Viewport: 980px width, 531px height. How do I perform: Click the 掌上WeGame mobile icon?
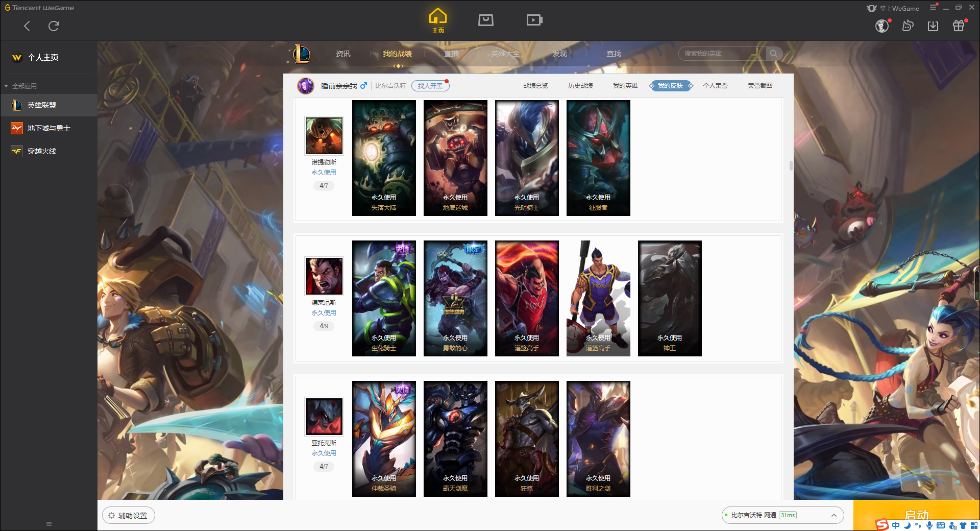(x=872, y=8)
